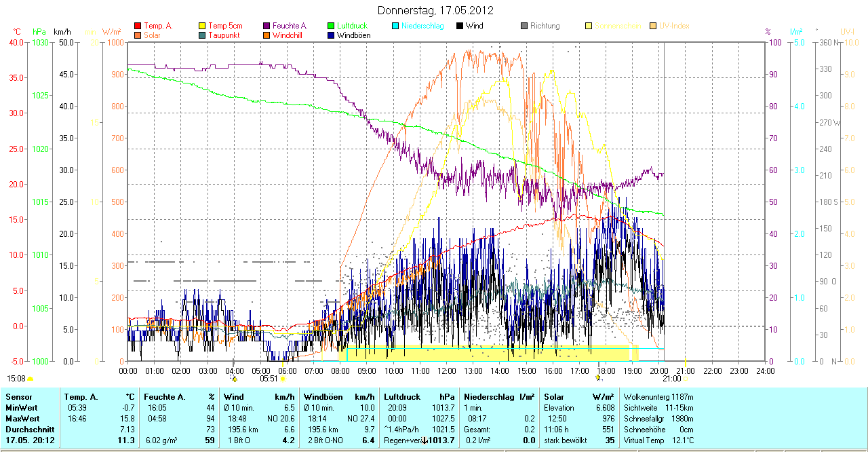Click the purple Feuchte A. legend square
The image size is (868, 452).
click(x=267, y=26)
